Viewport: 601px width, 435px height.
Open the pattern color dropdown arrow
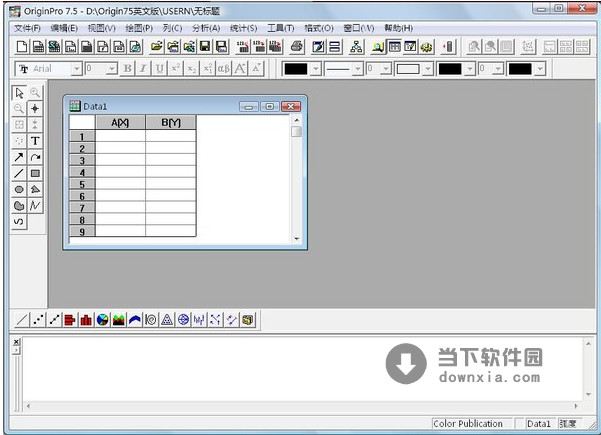(470, 69)
